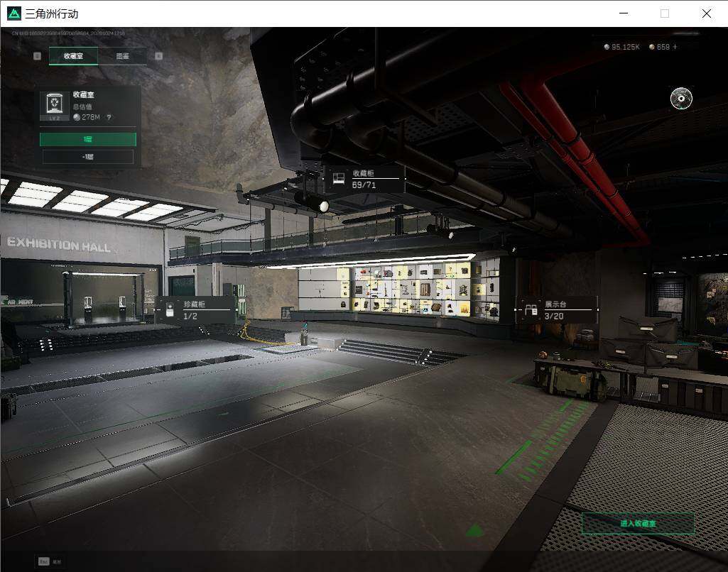The height and width of the screenshot is (572, 728).
Task: Close the 三角洲行动 window
Action: (706, 13)
